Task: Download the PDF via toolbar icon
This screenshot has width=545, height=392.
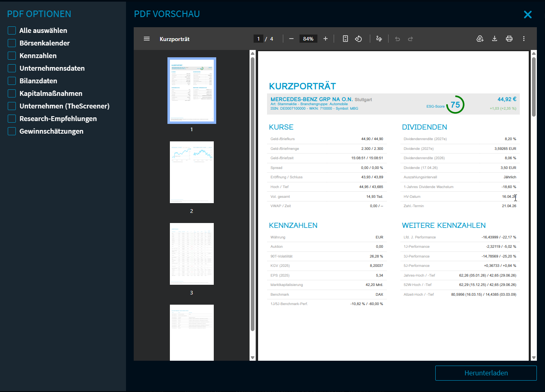Action: click(x=495, y=39)
